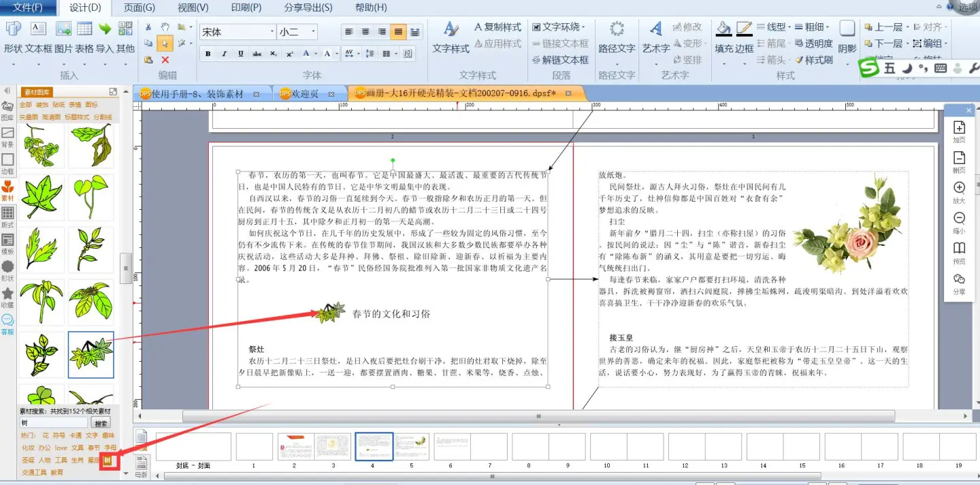Select page 6 thumbnail in page strip
Image resolution: width=980 pixels, height=485 pixels.
pos(451,447)
